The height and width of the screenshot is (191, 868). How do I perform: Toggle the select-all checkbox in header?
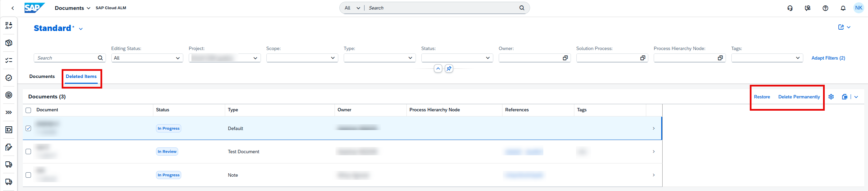28,110
